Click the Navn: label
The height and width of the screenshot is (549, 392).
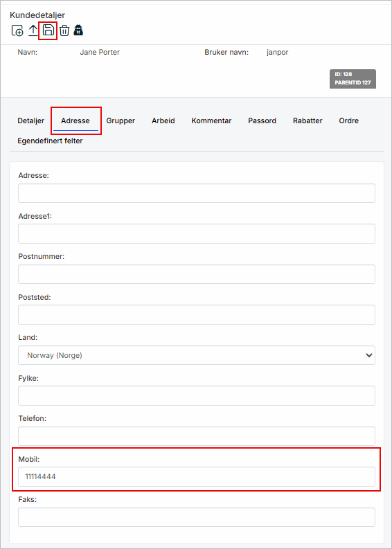pyautogui.click(x=27, y=53)
